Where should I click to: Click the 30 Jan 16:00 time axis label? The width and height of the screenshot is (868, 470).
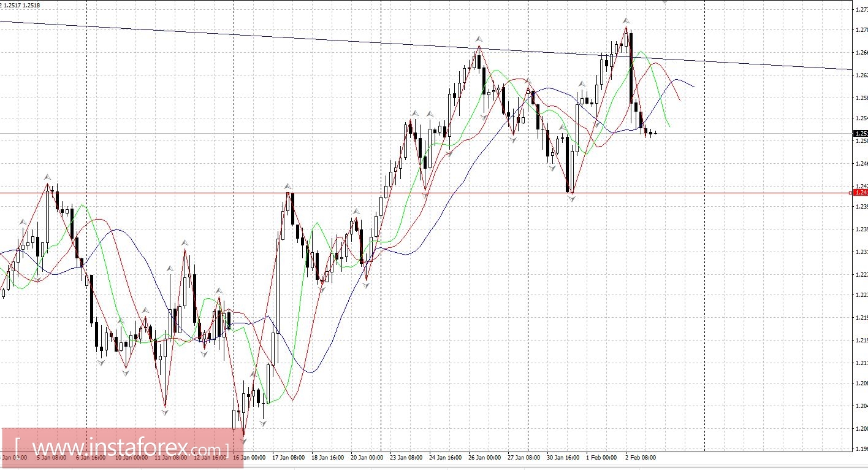pyautogui.click(x=563, y=458)
